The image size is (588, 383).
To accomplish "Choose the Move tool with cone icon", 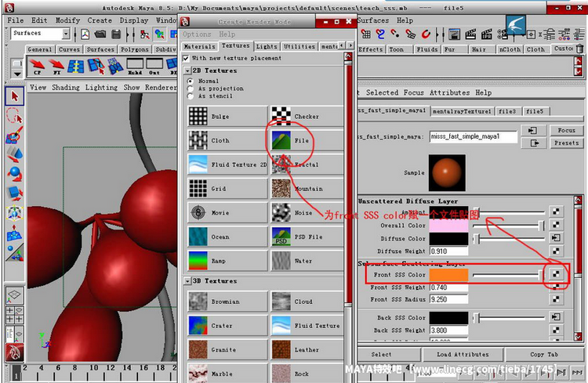I will (15, 154).
